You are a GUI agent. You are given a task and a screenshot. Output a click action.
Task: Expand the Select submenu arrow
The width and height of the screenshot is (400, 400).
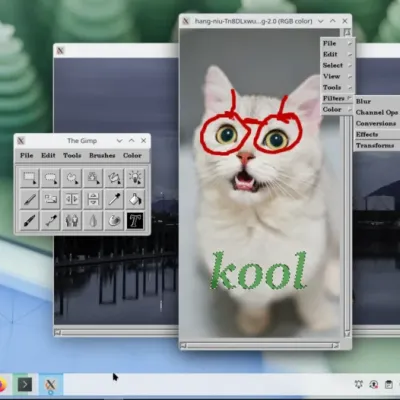click(349, 65)
